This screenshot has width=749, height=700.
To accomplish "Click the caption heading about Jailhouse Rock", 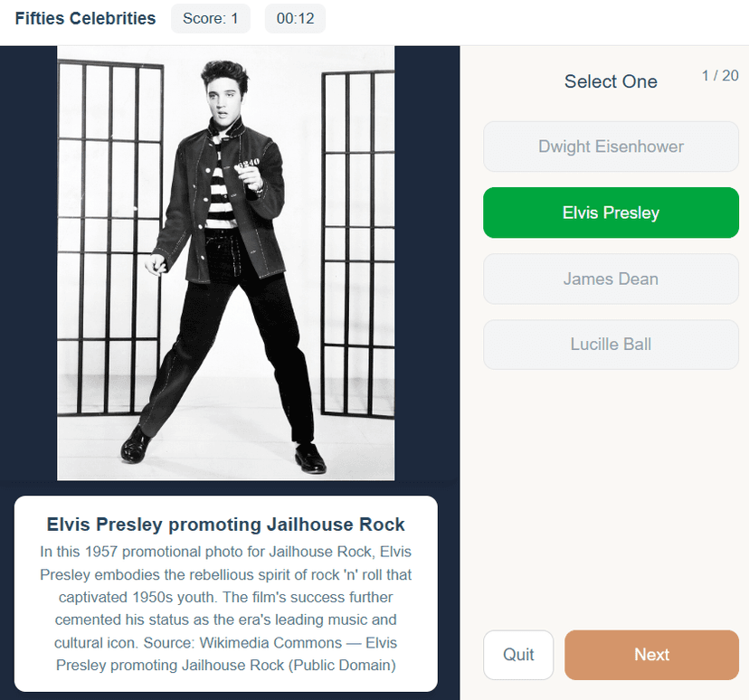I will click(226, 525).
